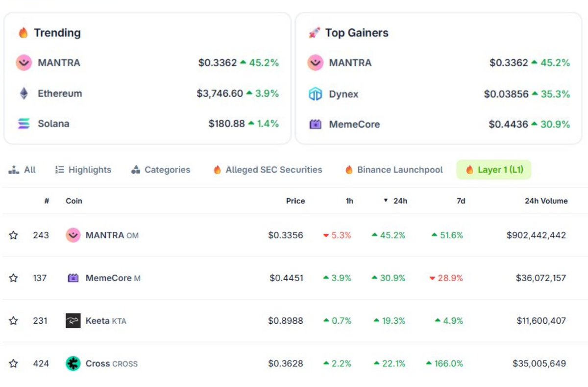The width and height of the screenshot is (588, 387).
Task: Select the Layer 1 (L1) category
Action: point(494,170)
